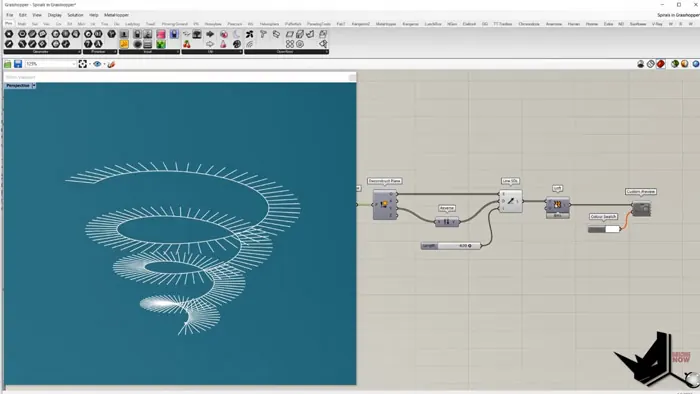Click the blue clock icon in Input panel

(174, 34)
